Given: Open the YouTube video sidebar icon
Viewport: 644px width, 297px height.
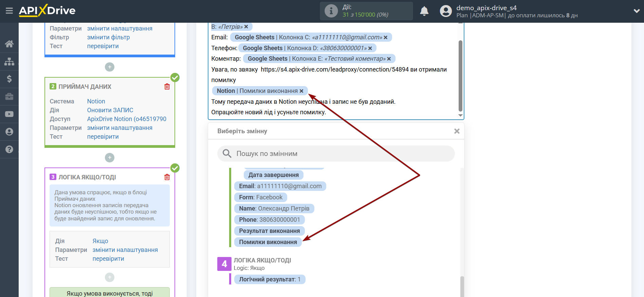Looking at the screenshot, I should tap(9, 114).
